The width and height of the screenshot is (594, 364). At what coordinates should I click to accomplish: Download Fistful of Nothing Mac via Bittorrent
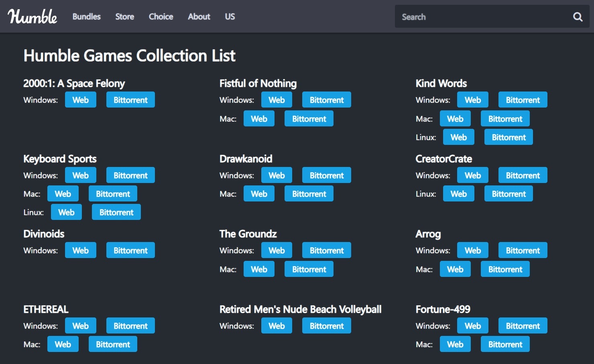(309, 119)
